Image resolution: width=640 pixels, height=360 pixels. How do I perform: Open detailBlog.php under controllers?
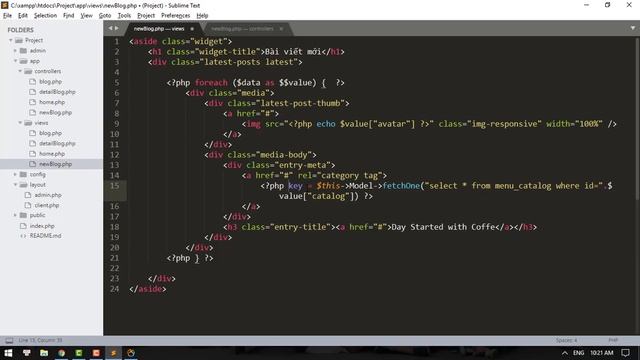(57, 92)
